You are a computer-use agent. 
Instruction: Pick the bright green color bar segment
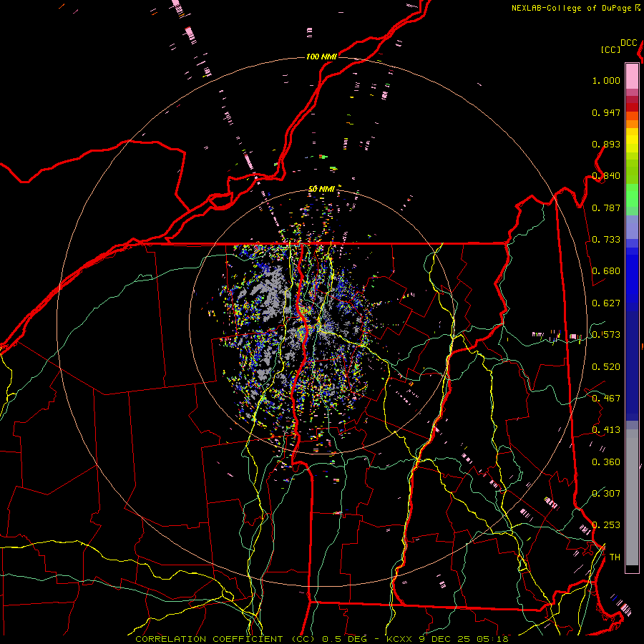632,195
